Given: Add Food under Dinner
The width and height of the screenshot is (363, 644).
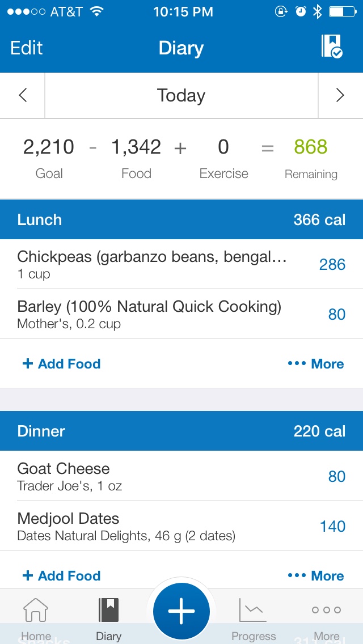Looking at the screenshot, I should 62,576.
